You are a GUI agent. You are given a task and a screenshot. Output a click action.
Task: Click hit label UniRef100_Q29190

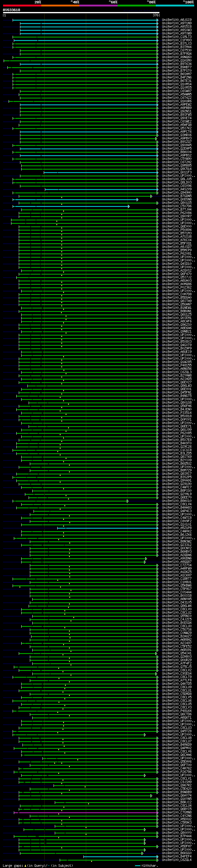point(177,483)
